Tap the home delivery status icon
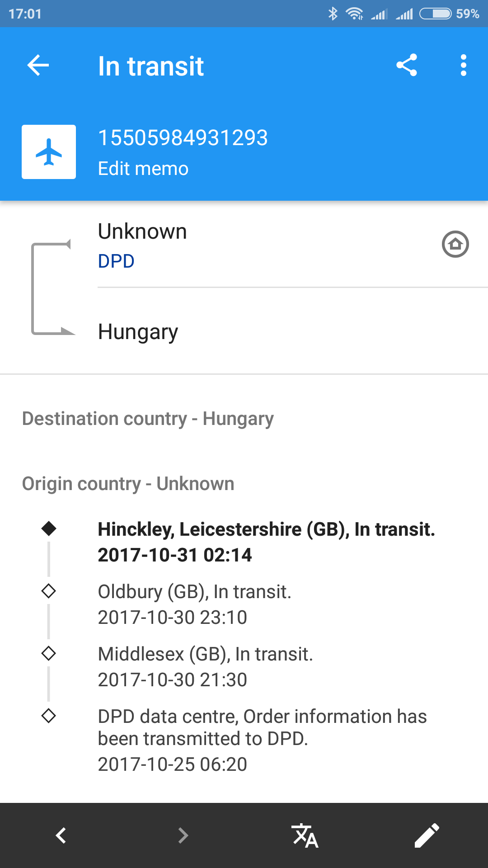488x868 pixels. tap(455, 244)
